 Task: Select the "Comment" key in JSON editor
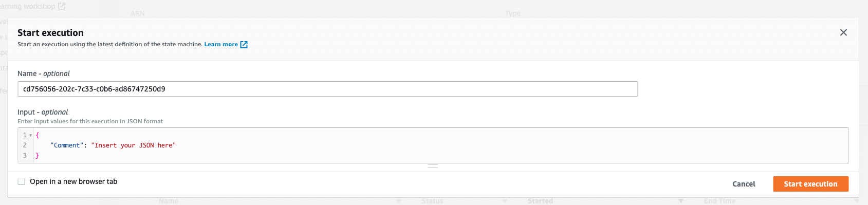[67, 145]
